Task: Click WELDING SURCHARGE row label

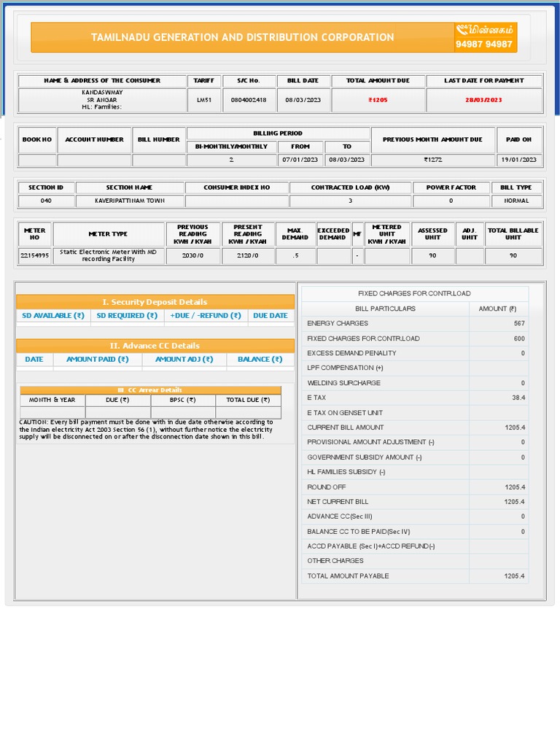Action: [x=344, y=383]
